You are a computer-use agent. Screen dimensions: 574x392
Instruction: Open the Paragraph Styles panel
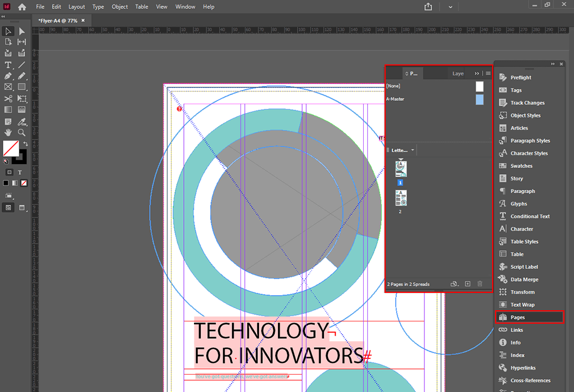point(530,141)
